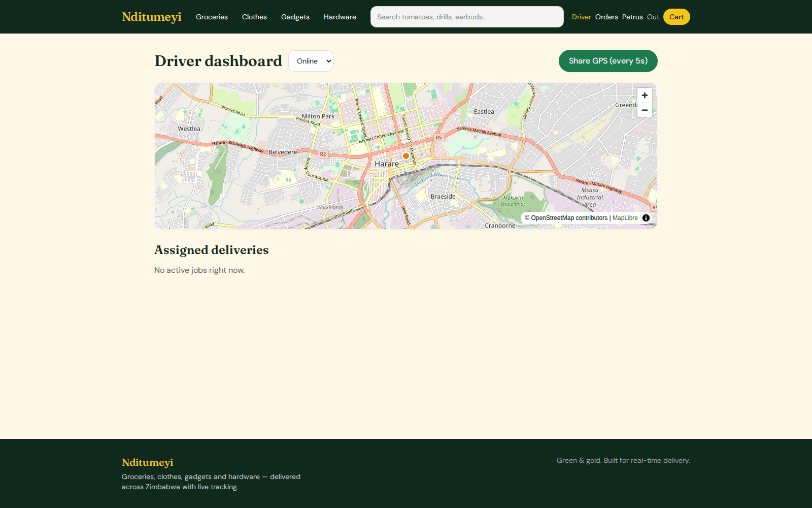
Task: Click Out to sign out
Action: click(653, 17)
